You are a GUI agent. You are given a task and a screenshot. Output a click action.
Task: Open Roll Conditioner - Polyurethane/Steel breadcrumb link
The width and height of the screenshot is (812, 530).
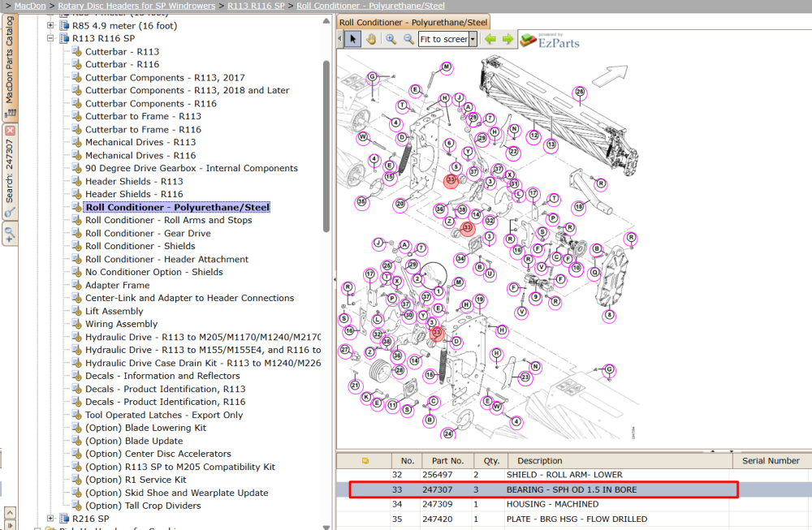tap(370, 6)
